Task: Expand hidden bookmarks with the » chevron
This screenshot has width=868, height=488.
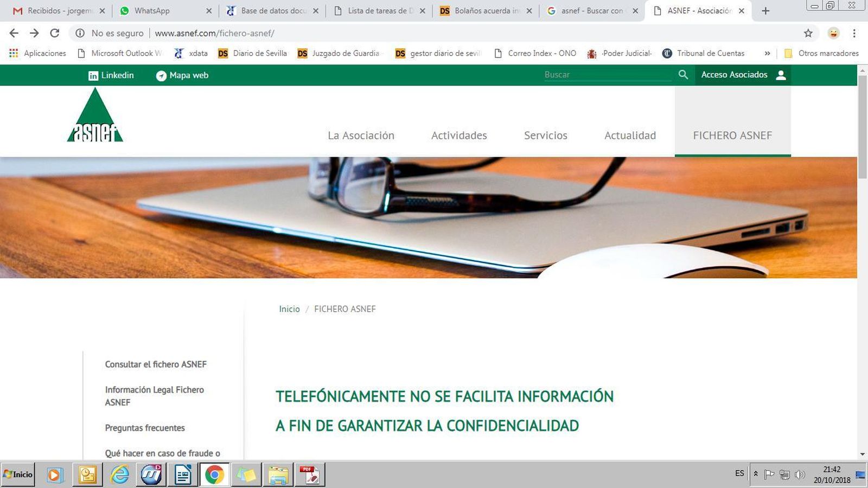Action: (768, 53)
